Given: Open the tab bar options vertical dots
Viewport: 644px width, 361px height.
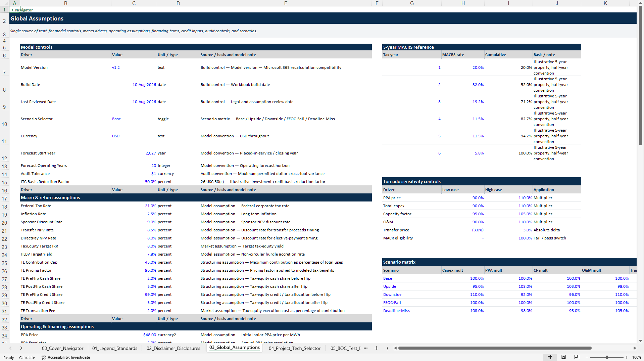Looking at the screenshot, I should click(387, 348).
